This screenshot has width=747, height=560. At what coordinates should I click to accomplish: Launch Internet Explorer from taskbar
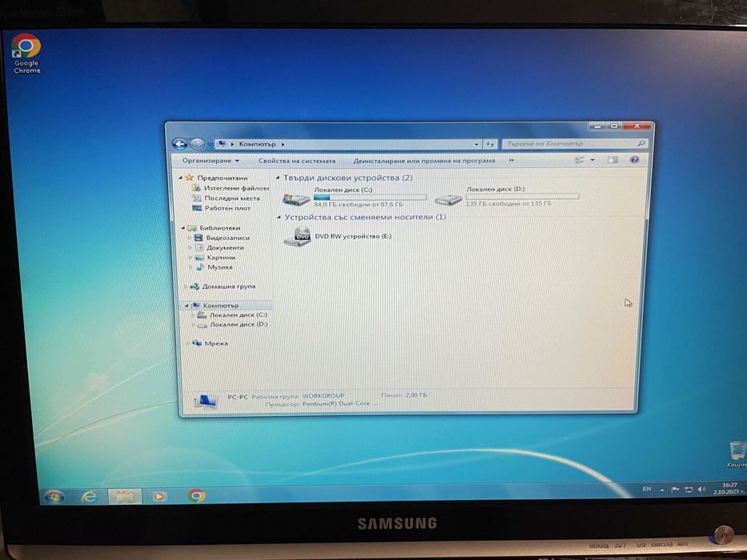(89, 497)
